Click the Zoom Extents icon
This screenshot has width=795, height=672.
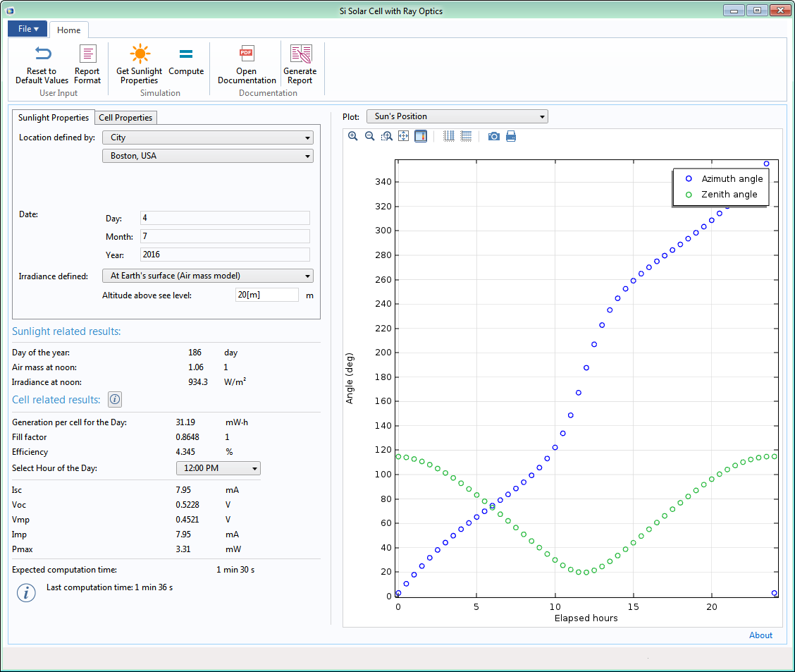[403, 136]
